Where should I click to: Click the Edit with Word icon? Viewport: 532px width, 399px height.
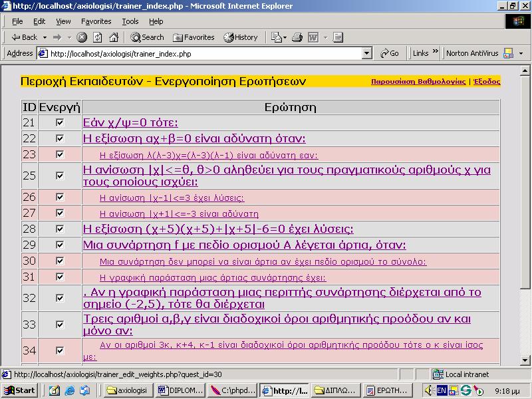(313, 37)
